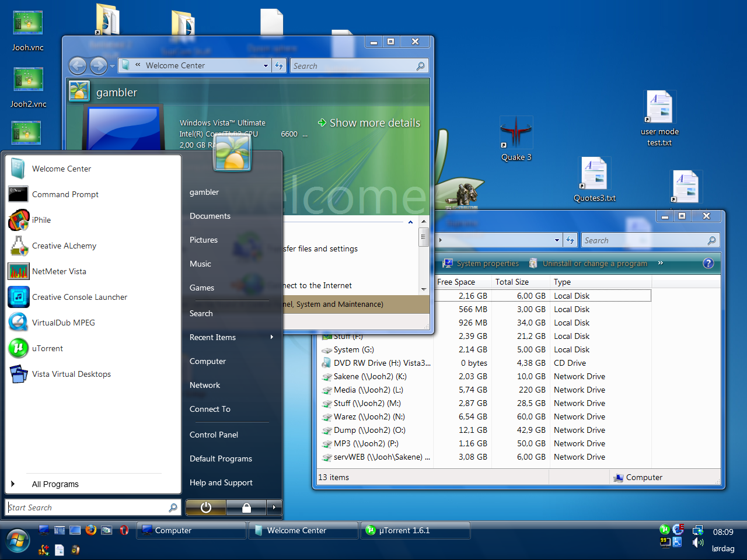
Task: Open Pictures from the Start menu
Action: click(x=204, y=240)
